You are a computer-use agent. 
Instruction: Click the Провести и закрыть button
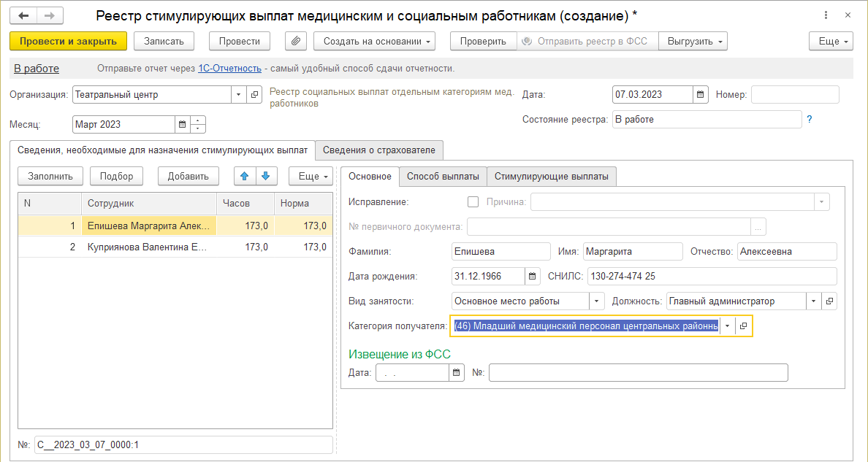click(69, 42)
